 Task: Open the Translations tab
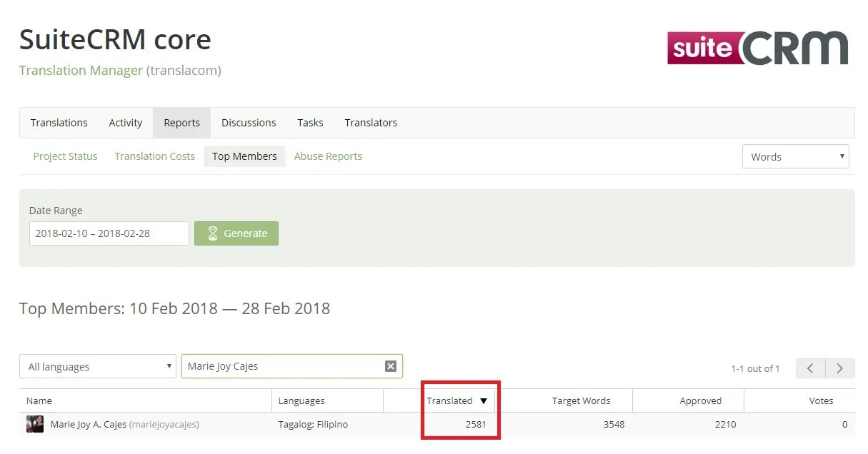[x=59, y=123]
